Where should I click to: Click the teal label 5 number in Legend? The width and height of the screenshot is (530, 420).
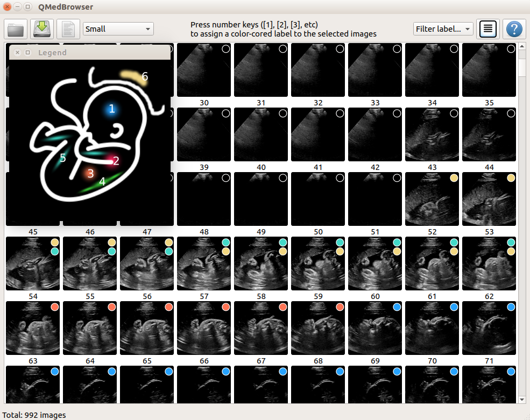point(62,158)
